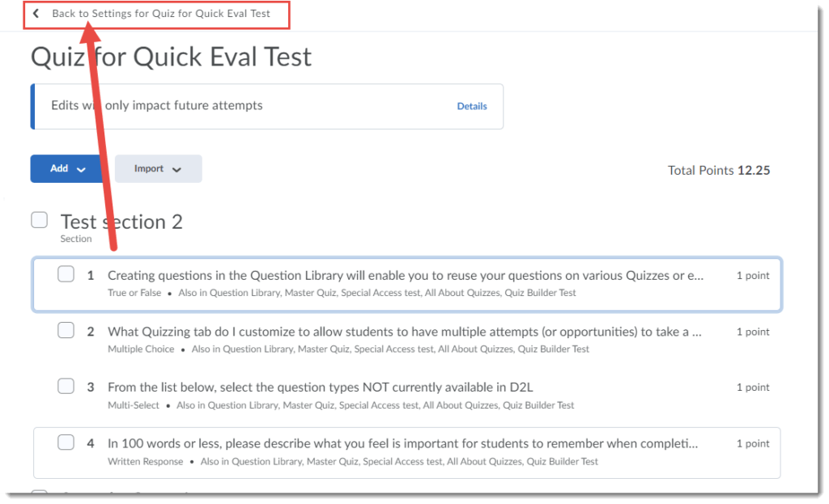This screenshot has height=504, width=829.
Task: Open question 2 about Quizzing tab
Action: pos(405,332)
